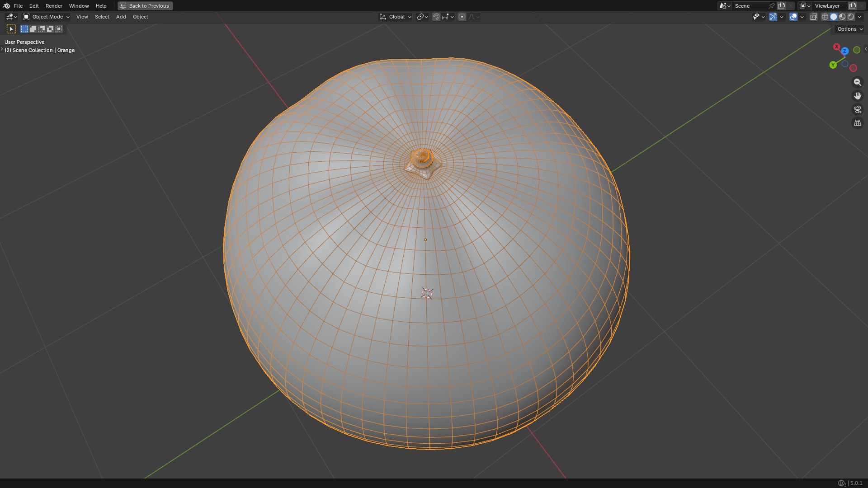Click the '(2) Scene Collection | Orange' label
This screenshot has height=488, width=868.
[40, 50]
